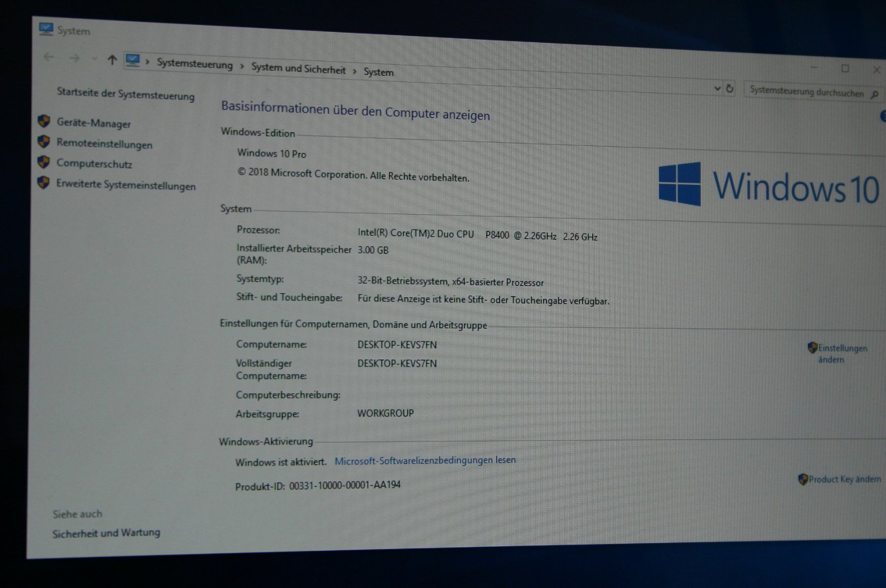
Task: Go up one level with the up arrow
Action: (112, 60)
